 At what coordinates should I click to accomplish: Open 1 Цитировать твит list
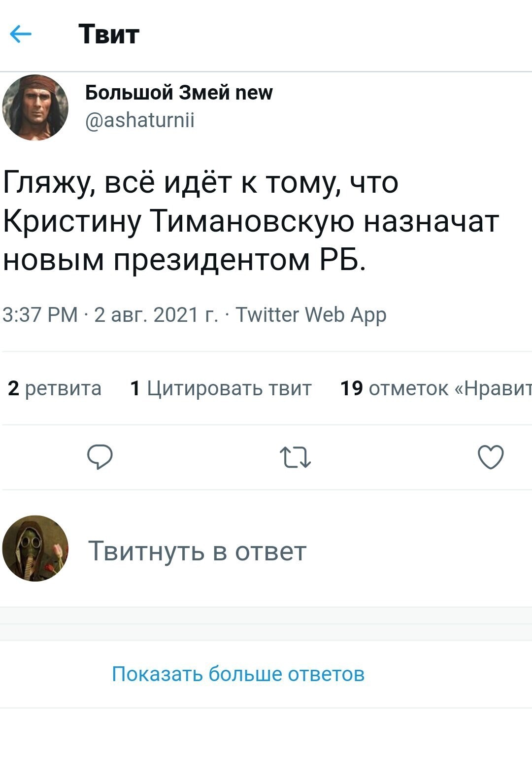point(221,388)
